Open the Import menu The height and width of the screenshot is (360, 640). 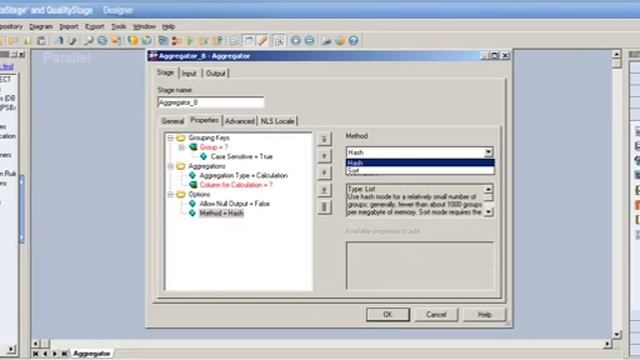pos(69,27)
